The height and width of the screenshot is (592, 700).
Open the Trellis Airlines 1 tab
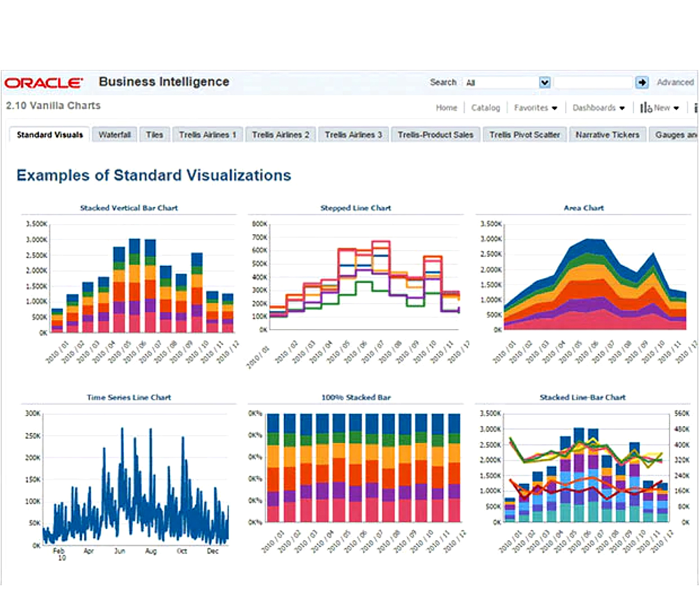[208, 135]
